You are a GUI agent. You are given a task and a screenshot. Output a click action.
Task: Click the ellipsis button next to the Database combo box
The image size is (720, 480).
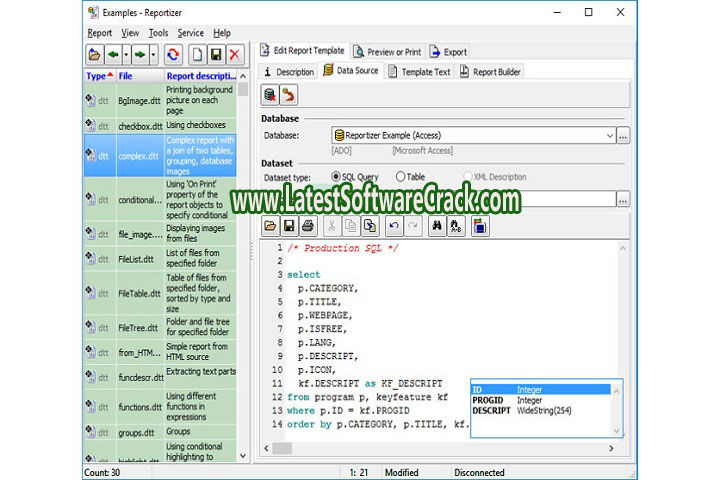click(x=623, y=136)
